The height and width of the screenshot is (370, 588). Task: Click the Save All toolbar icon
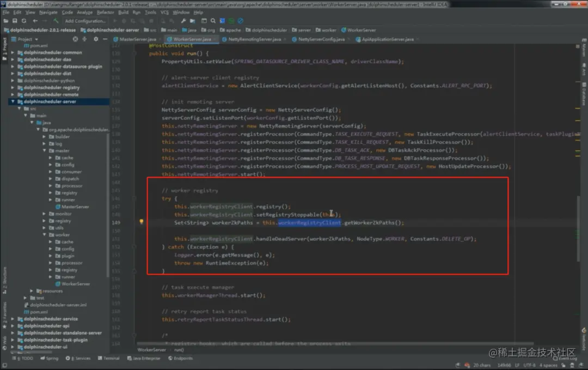pyautogui.click(x=15, y=21)
